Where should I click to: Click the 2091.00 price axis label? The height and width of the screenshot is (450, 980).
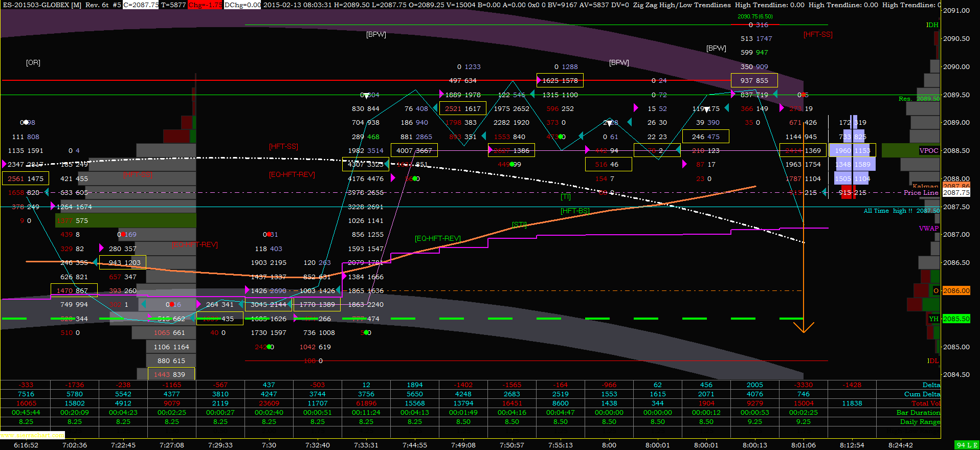pos(956,11)
